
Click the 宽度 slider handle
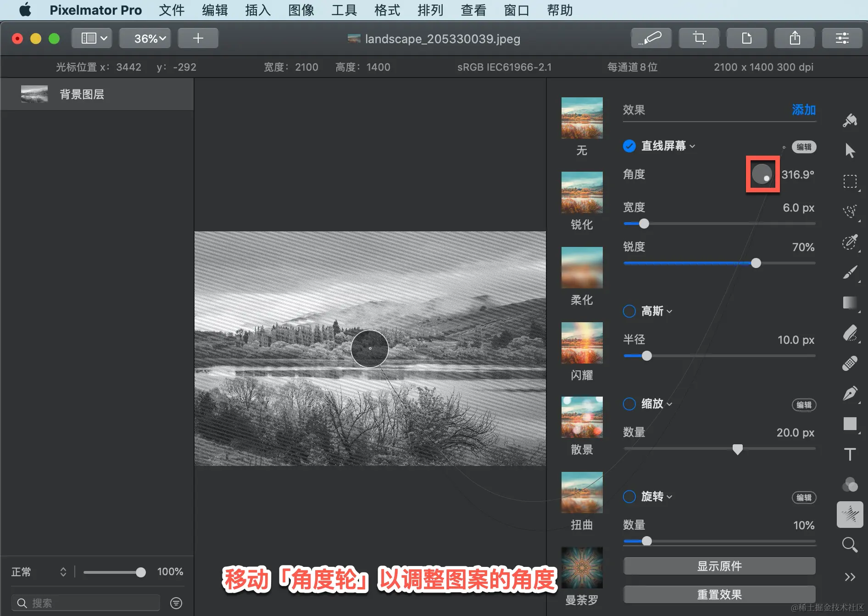click(x=644, y=224)
